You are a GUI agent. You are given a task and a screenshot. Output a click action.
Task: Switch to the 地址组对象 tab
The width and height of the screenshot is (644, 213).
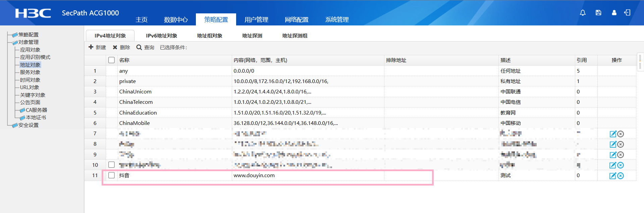point(210,36)
